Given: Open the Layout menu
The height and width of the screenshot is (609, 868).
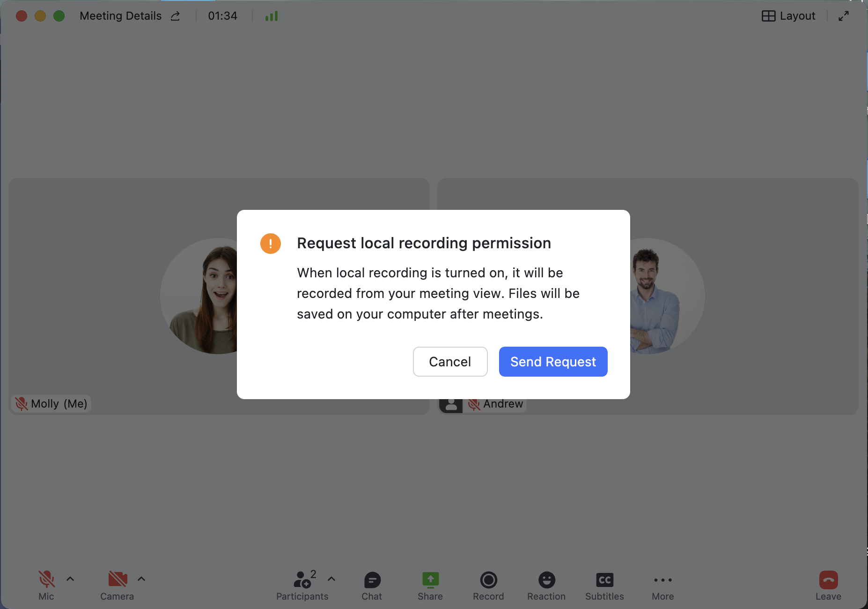Looking at the screenshot, I should (788, 15).
